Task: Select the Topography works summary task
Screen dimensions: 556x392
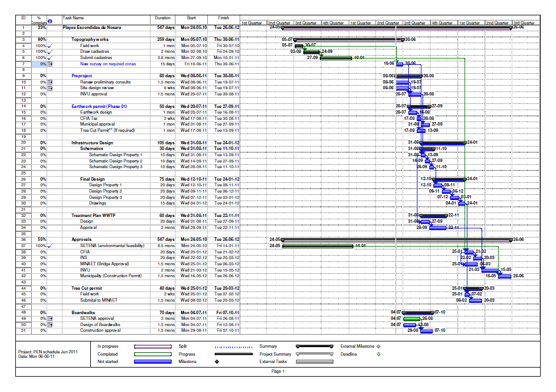Action: pos(90,40)
